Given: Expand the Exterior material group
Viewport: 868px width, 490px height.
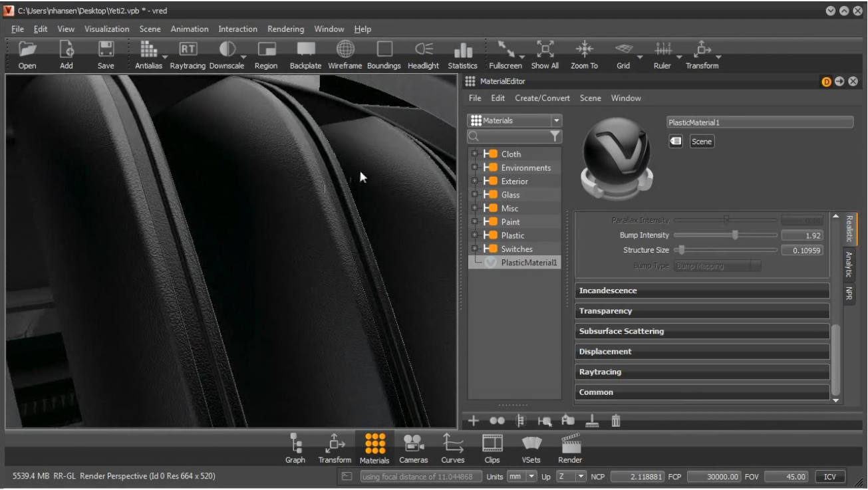Looking at the screenshot, I should point(475,181).
